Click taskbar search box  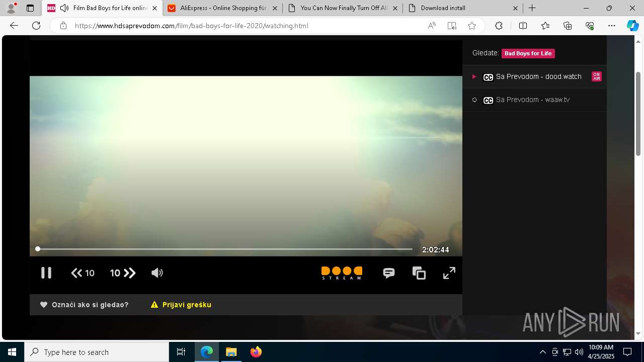point(97,352)
